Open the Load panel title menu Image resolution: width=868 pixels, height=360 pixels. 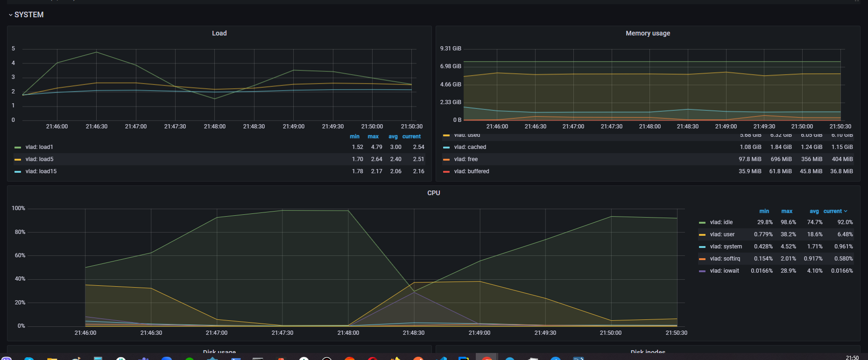pyautogui.click(x=219, y=33)
